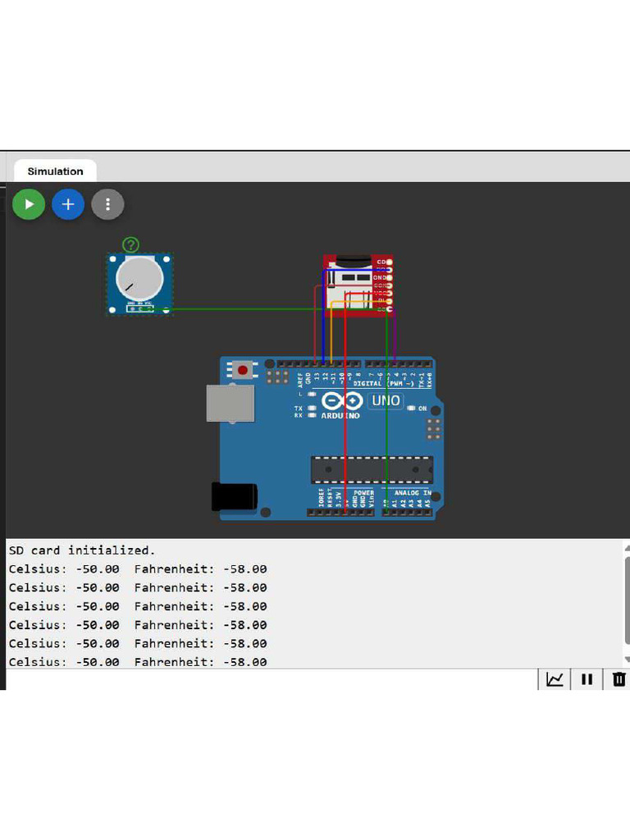Add a new part with the blue plus button
Image resolution: width=630 pixels, height=840 pixels.
point(68,204)
